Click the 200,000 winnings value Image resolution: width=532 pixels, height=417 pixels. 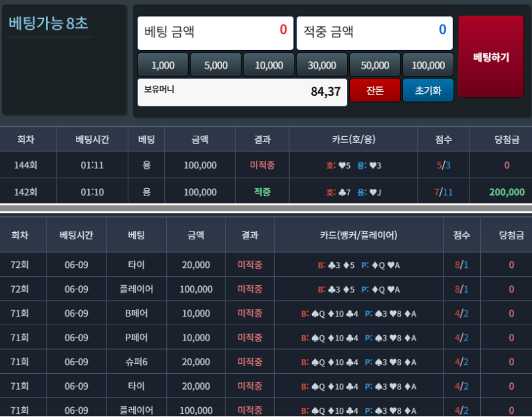click(507, 192)
